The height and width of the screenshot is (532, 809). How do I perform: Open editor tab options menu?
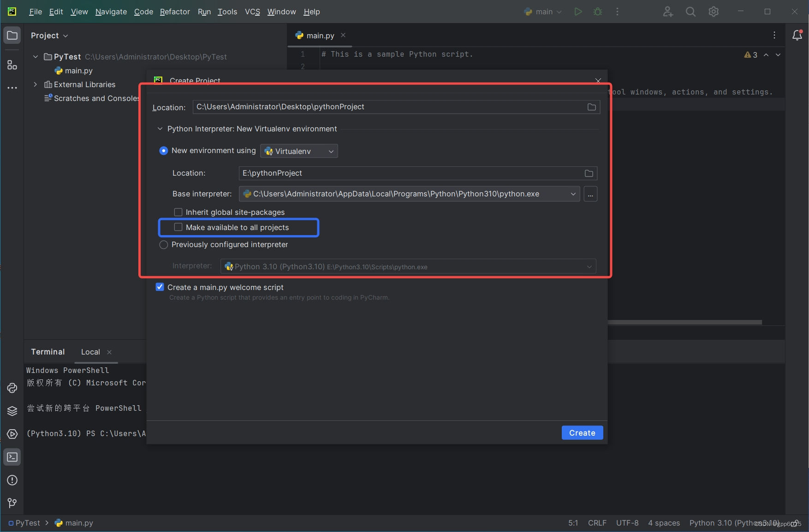774,35
